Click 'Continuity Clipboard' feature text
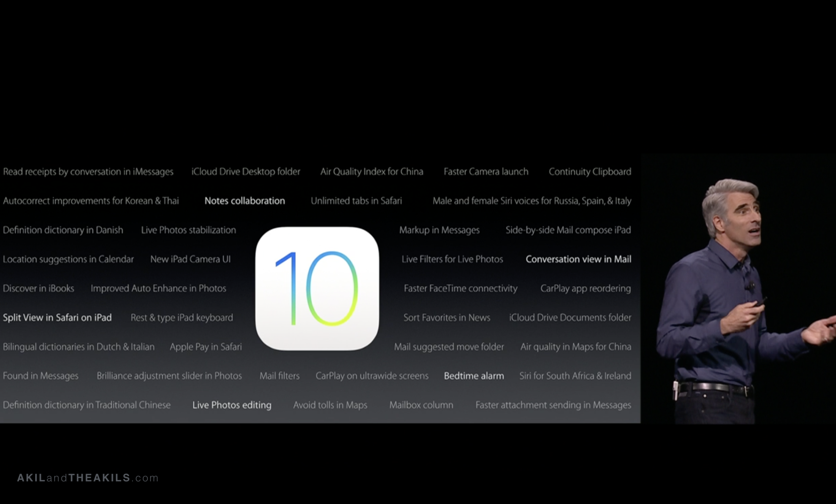The width and height of the screenshot is (836, 504). click(x=590, y=172)
